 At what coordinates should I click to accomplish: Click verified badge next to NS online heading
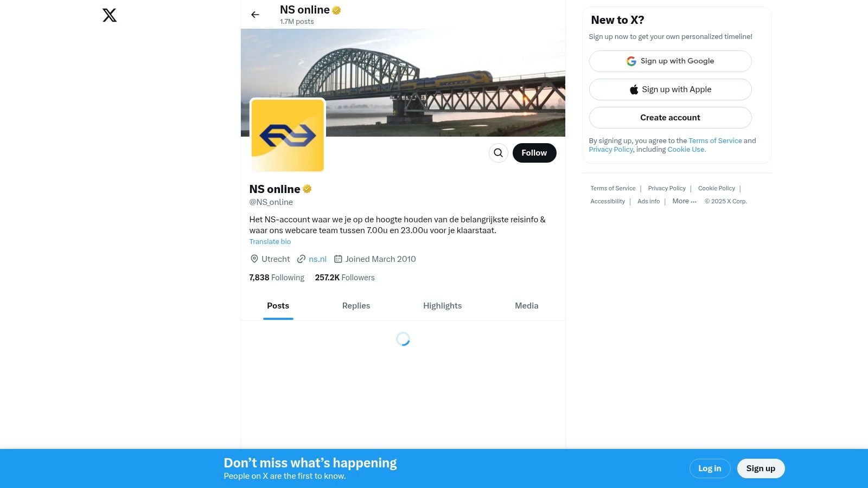point(307,189)
